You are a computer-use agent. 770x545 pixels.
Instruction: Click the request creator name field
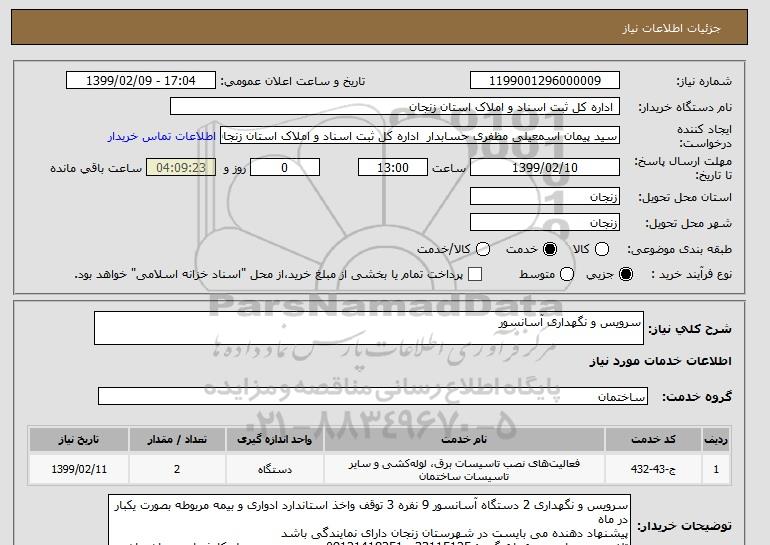click(420, 136)
